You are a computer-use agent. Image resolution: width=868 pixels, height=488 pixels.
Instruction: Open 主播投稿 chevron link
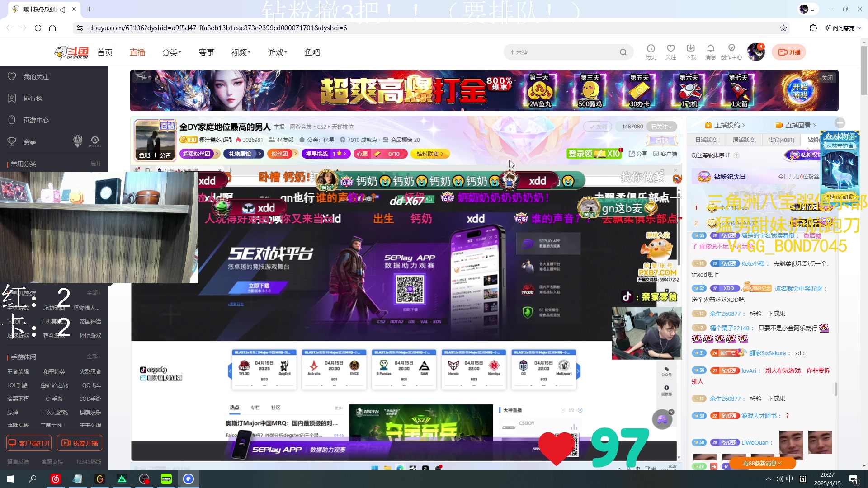click(725, 125)
